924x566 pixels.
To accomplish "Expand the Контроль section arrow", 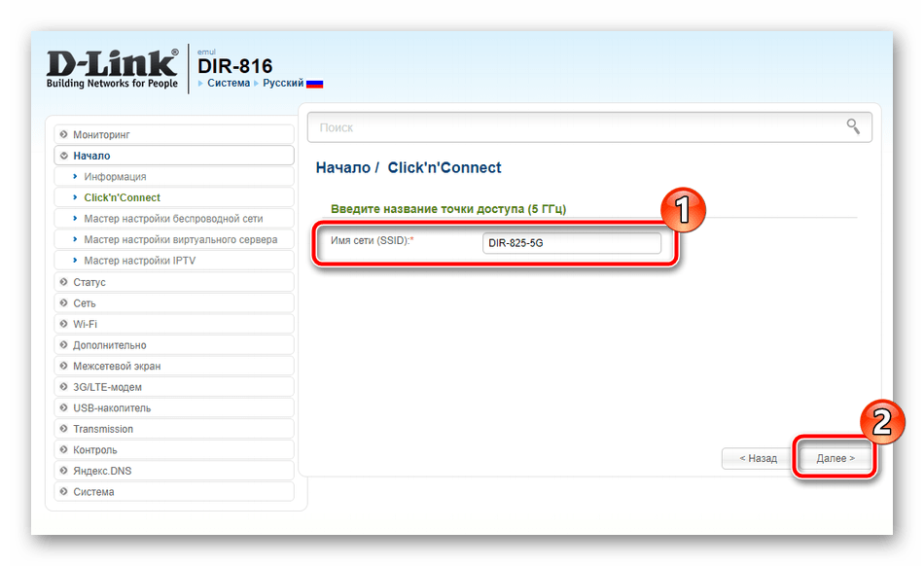I will coord(63,450).
